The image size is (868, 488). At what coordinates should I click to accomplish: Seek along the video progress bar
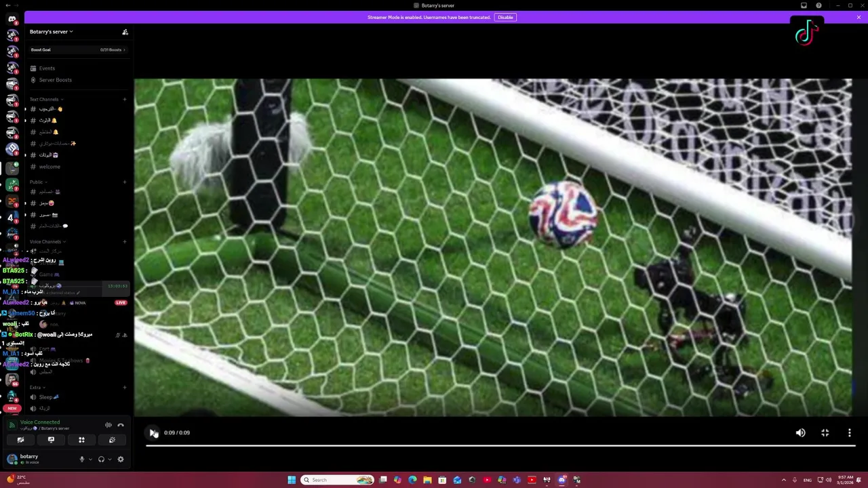tap(500, 445)
